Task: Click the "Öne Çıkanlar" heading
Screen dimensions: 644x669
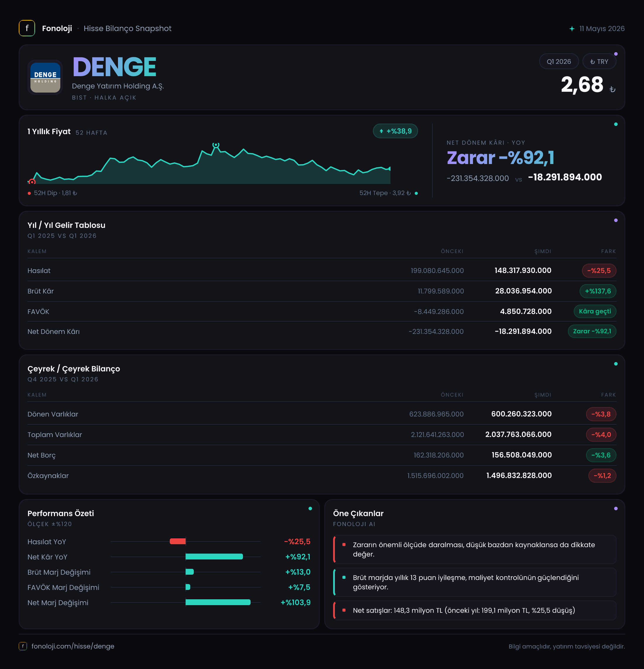Action: pos(358,513)
